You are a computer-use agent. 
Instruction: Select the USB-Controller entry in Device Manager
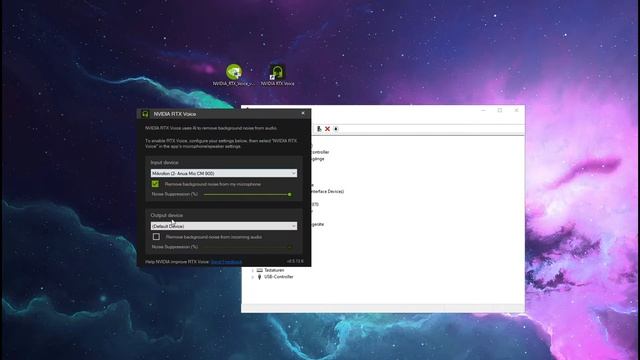tap(278, 277)
